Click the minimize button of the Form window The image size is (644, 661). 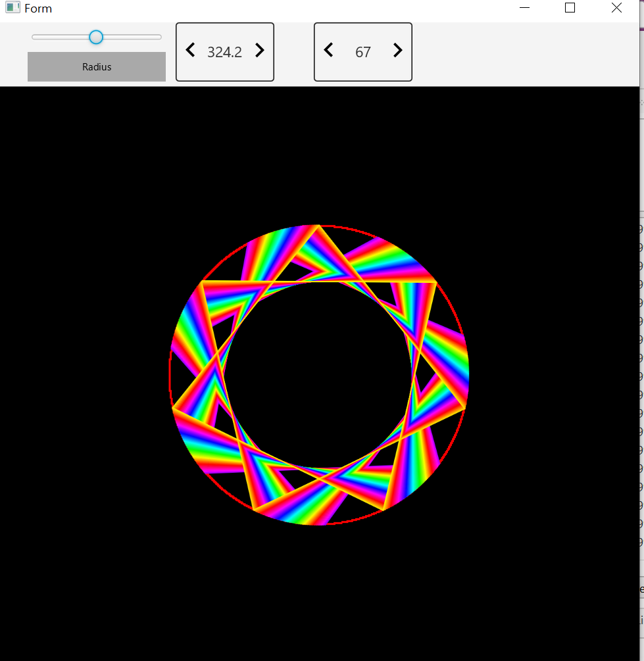pyautogui.click(x=524, y=8)
